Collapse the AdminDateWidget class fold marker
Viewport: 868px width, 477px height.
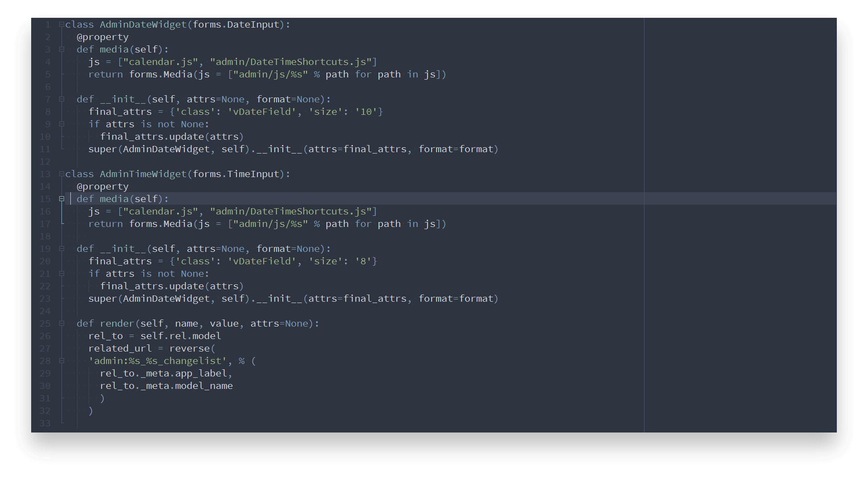(61, 24)
